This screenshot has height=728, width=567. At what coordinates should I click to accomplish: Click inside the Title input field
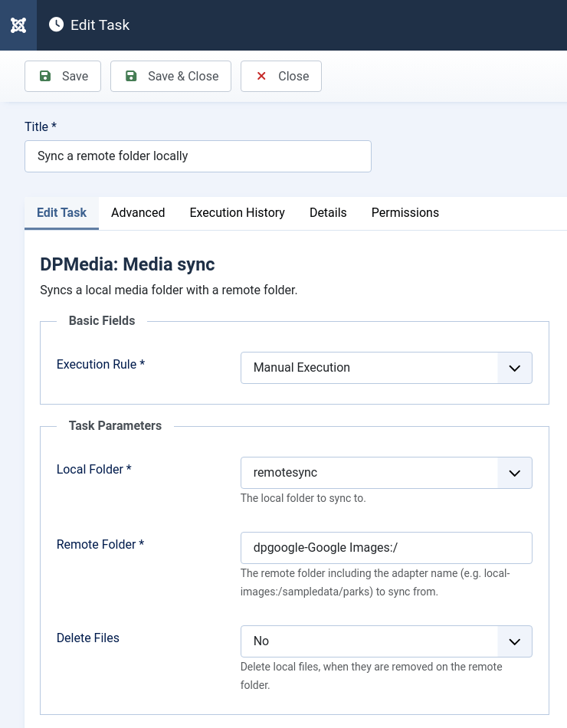click(198, 156)
